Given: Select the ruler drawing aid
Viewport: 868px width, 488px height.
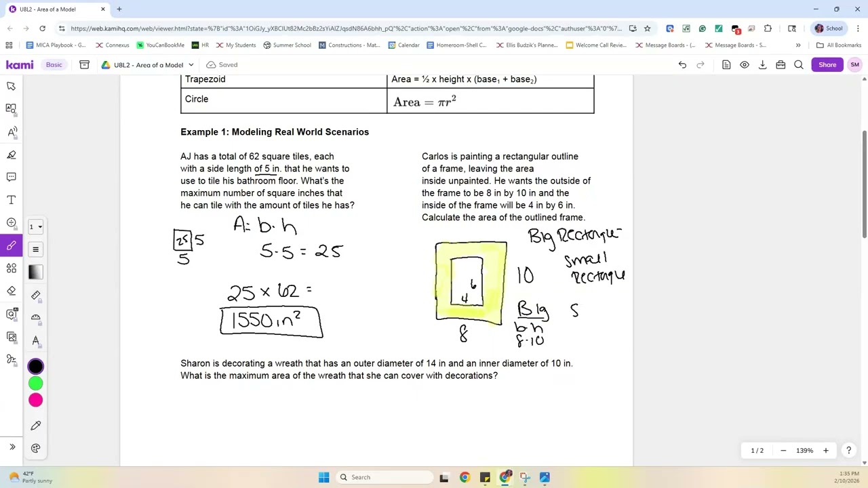Looking at the screenshot, I should pos(35,295).
